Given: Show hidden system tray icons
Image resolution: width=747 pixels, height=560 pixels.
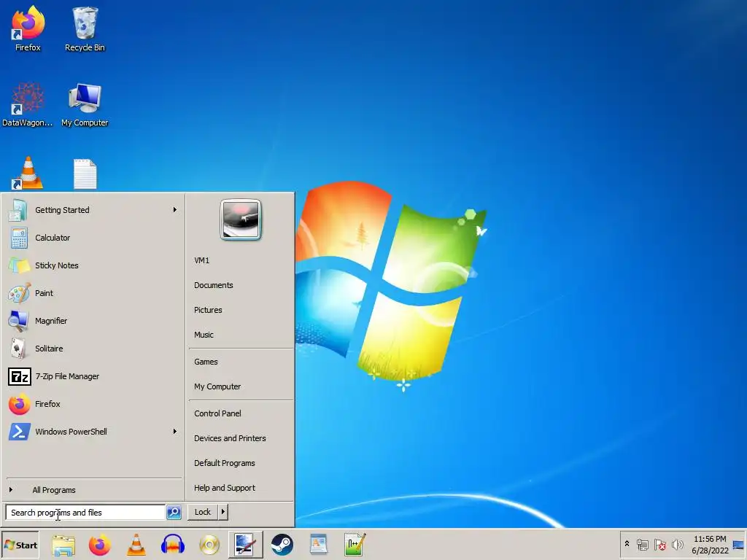Looking at the screenshot, I should pyautogui.click(x=627, y=544).
